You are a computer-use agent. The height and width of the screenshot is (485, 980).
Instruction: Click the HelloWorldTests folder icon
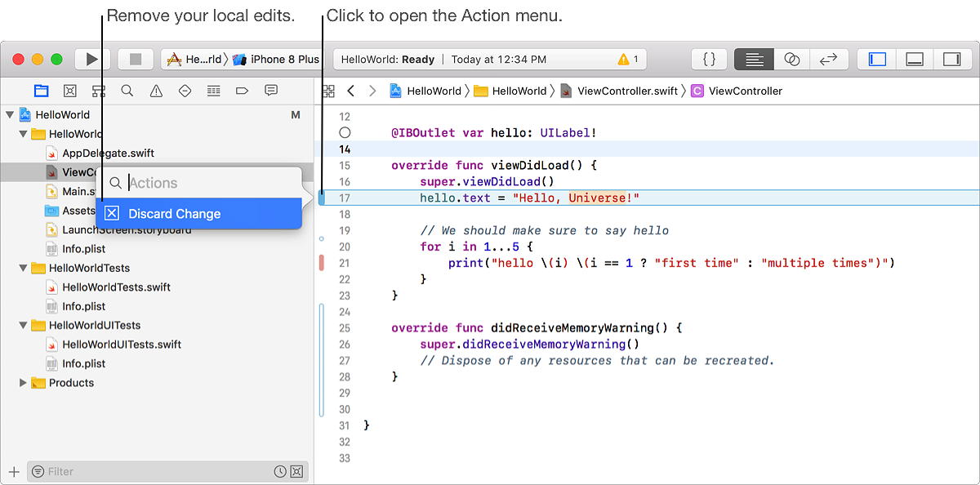(38, 268)
